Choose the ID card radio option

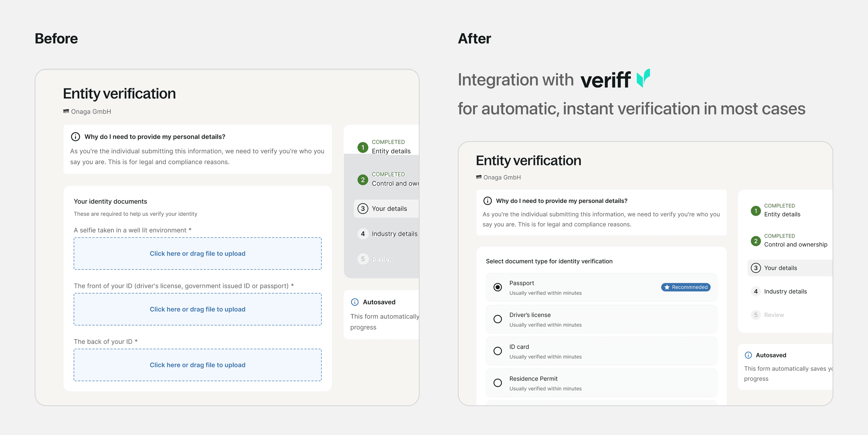click(497, 351)
